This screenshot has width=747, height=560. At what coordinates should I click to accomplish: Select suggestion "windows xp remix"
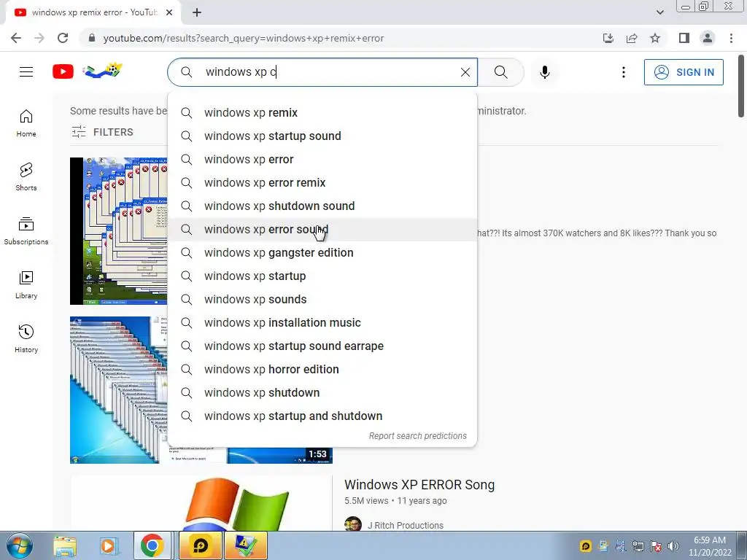click(322, 113)
